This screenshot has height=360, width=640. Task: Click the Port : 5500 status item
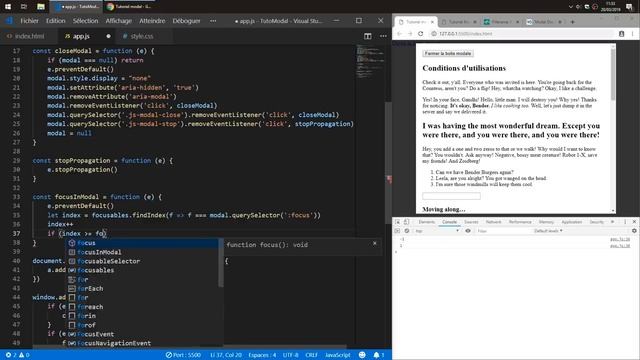(x=183, y=355)
